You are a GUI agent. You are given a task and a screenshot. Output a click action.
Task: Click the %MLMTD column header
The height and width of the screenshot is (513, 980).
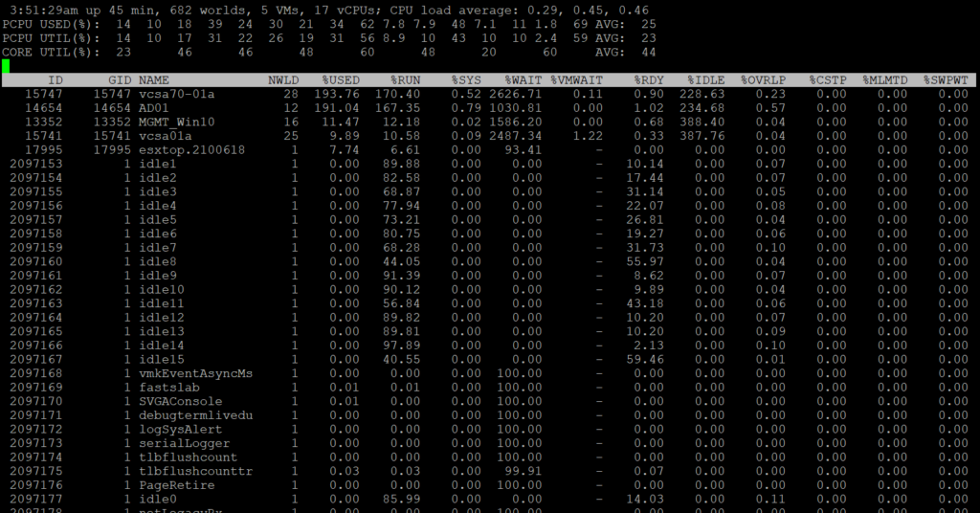tap(885, 80)
